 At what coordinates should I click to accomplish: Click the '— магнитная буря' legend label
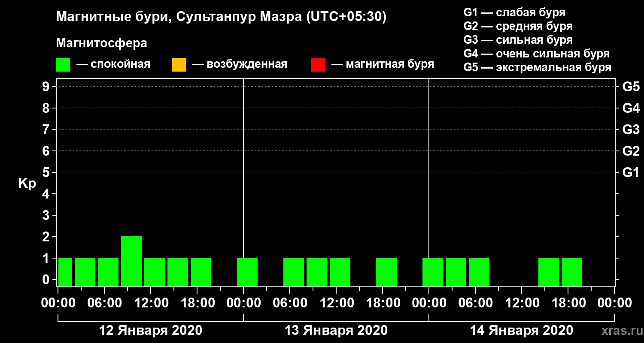(383, 65)
